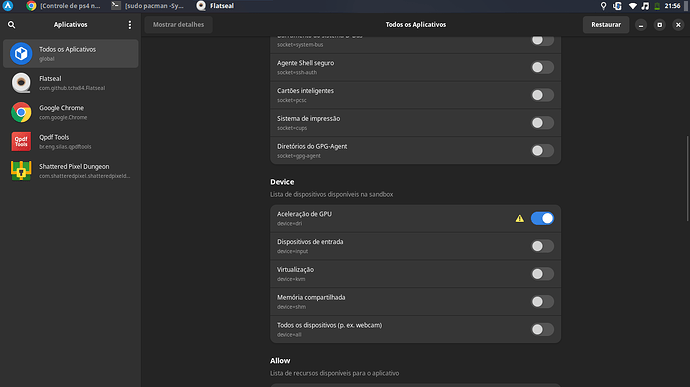Open the sidebar search magnifier icon
This screenshot has height=387, width=690.
click(x=11, y=25)
